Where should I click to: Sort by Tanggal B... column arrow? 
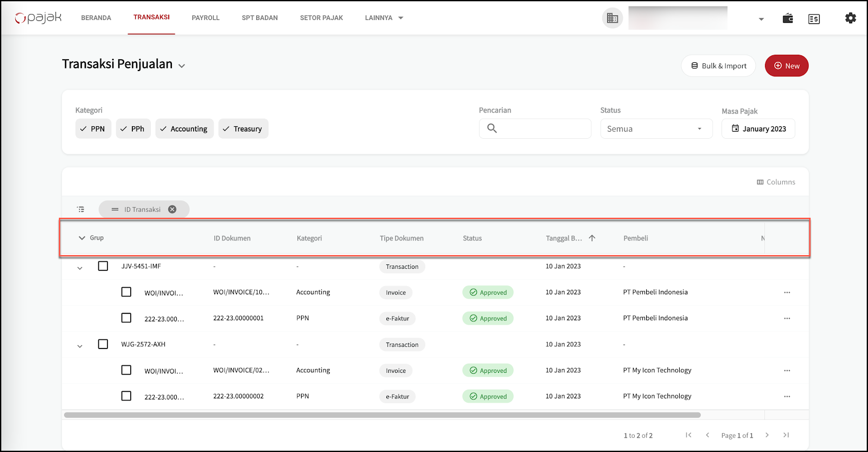tap(592, 238)
